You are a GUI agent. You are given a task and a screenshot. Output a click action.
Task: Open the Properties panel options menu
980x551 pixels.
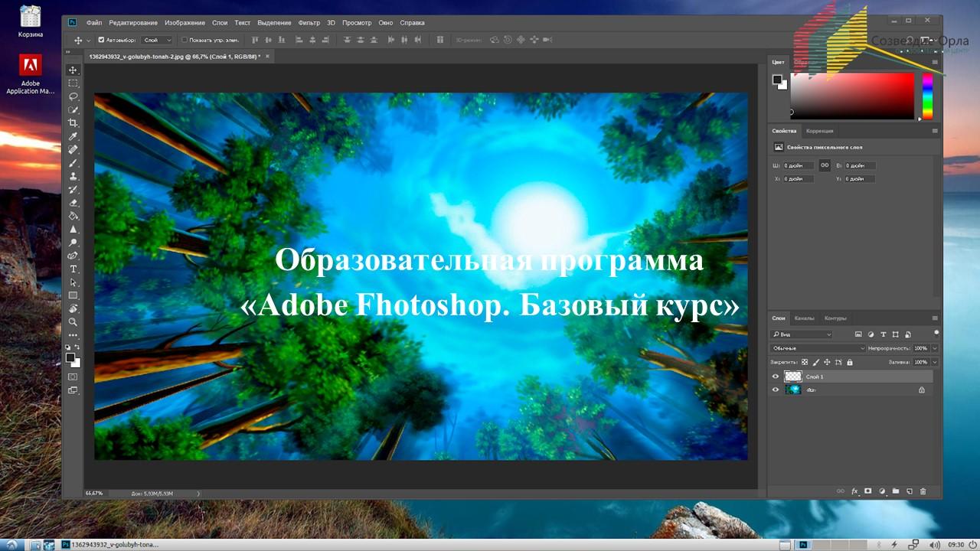935,131
